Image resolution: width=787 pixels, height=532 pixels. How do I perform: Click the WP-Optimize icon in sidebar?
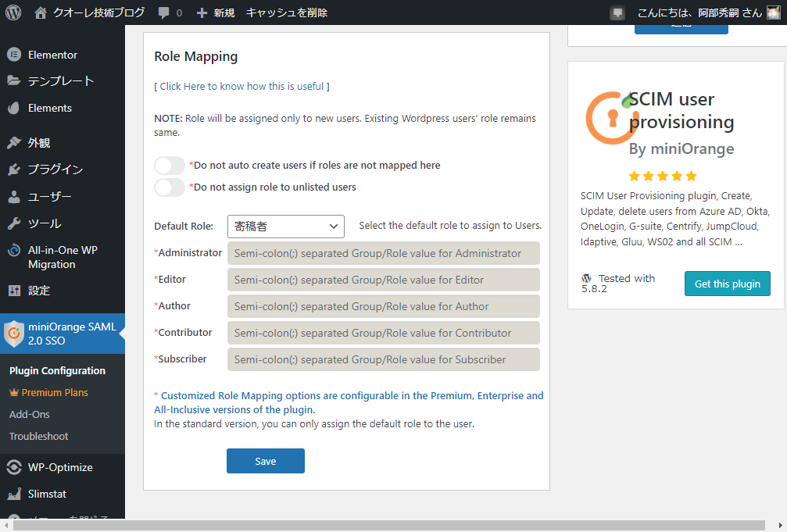click(x=13, y=467)
